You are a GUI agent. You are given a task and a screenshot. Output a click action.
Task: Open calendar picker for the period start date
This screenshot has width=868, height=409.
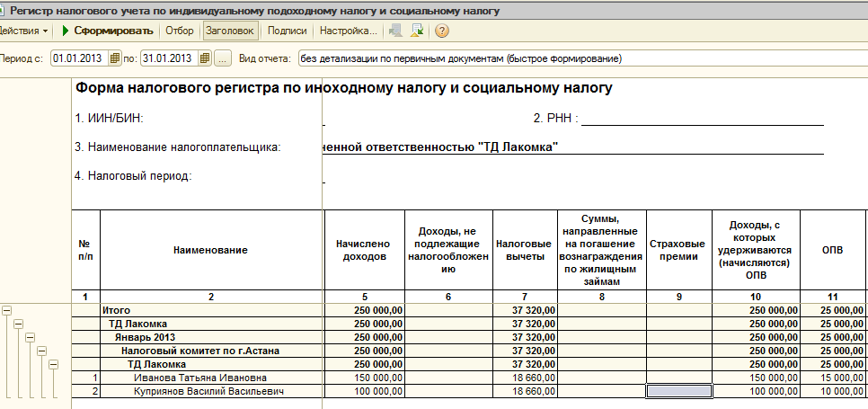click(x=114, y=58)
